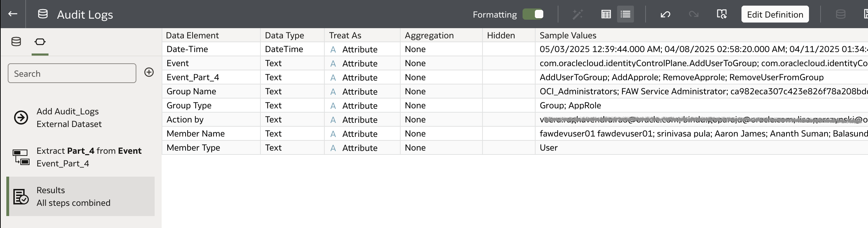Click the database icon near the top right

coord(841,14)
